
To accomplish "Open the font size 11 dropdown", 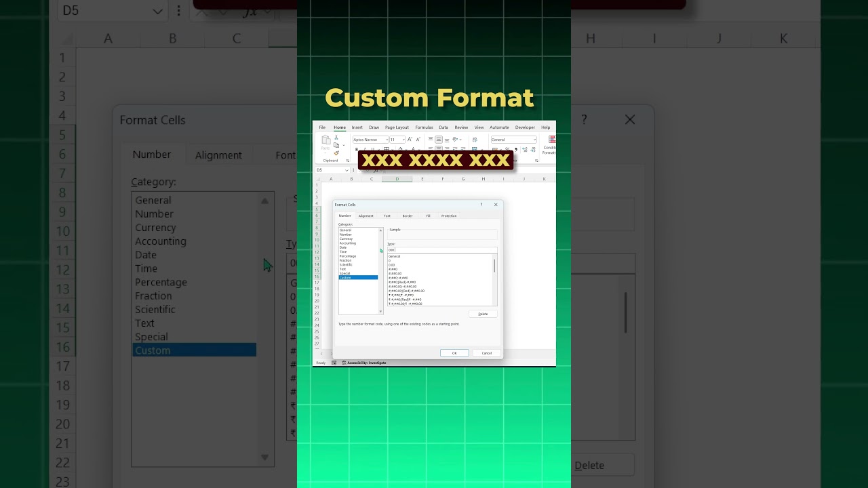I will [403, 140].
